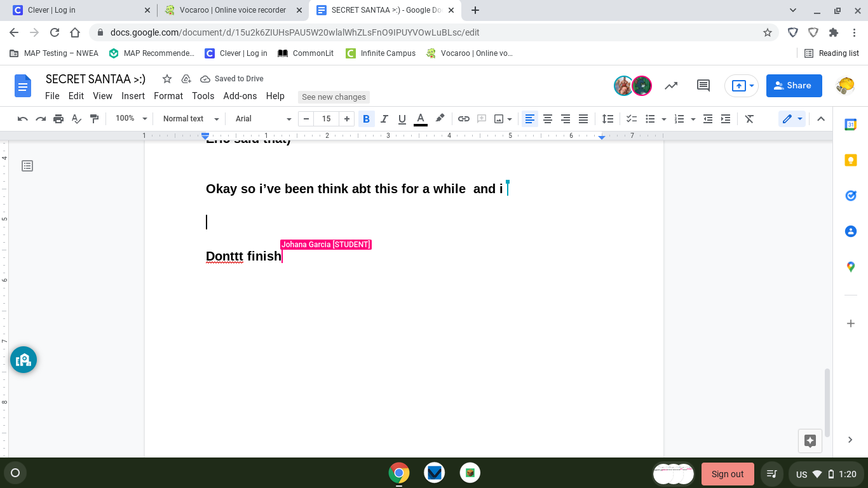This screenshot has height=488, width=868.
Task: Go to the Google Docs home
Action: pyautogui.click(x=23, y=86)
